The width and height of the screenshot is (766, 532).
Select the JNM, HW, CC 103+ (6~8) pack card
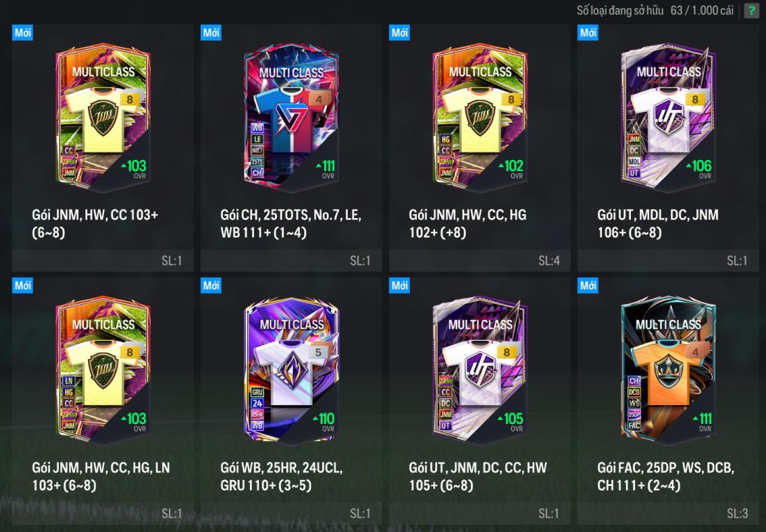tap(103, 148)
